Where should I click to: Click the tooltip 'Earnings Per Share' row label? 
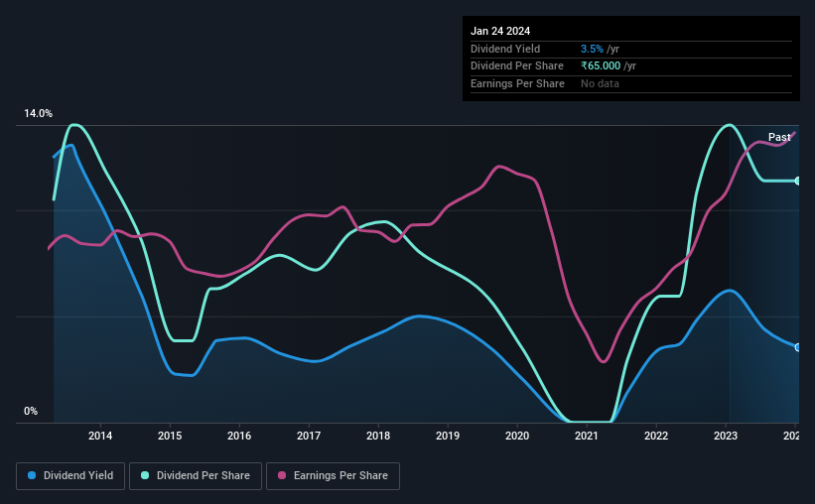[517, 83]
